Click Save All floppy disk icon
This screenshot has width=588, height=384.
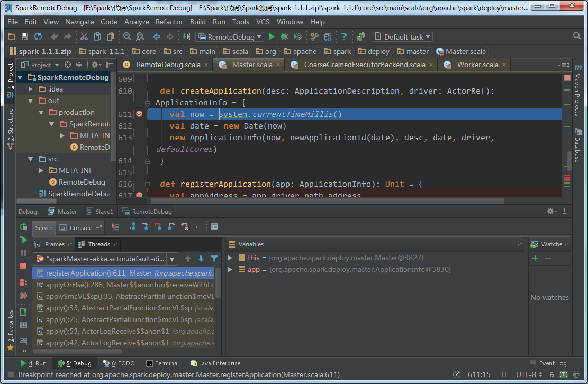click(x=25, y=36)
